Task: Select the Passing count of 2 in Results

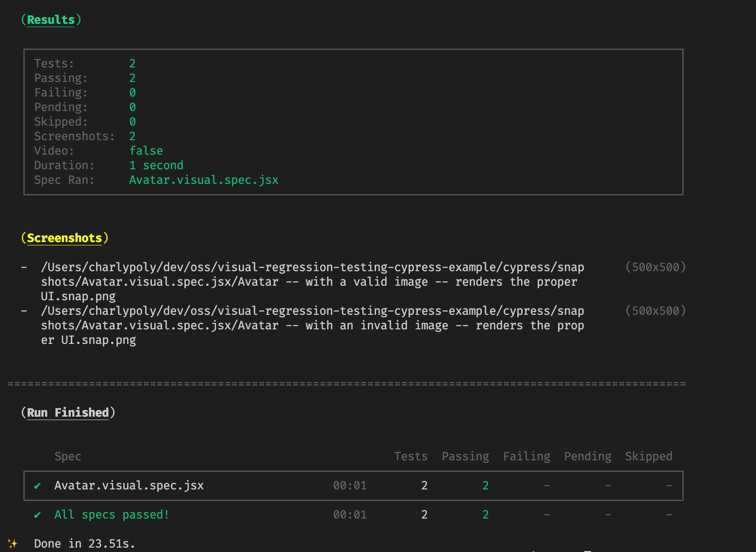Action: [x=132, y=78]
